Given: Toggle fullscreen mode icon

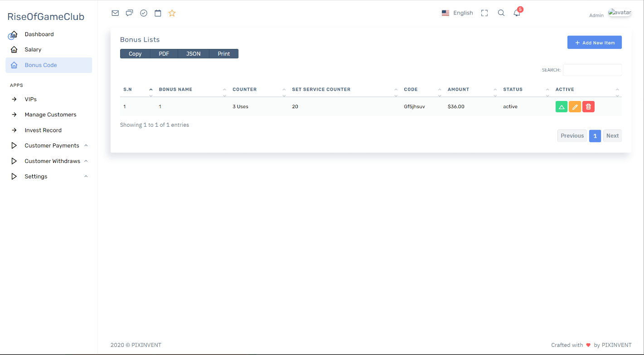Looking at the screenshot, I should pyautogui.click(x=484, y=13).
